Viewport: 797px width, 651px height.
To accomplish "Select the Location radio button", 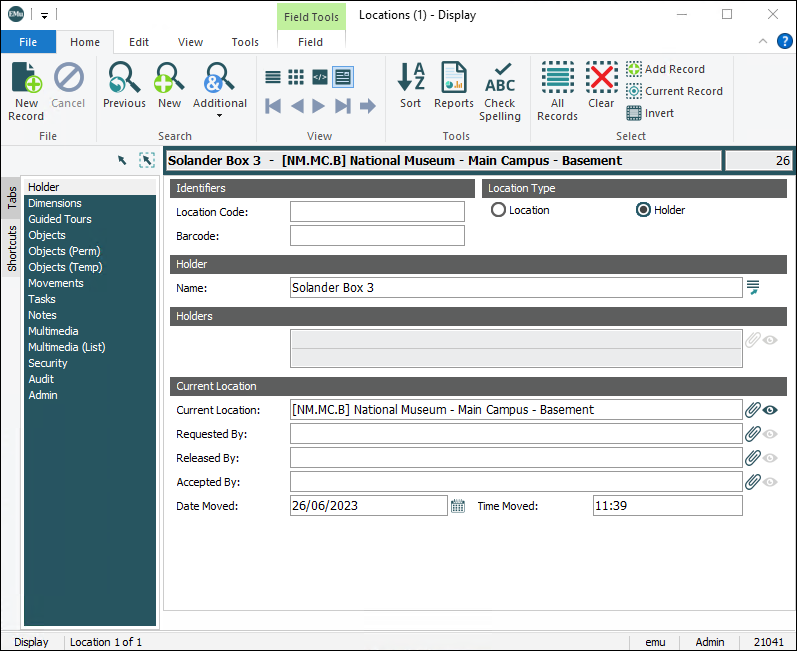I will 498,210.
